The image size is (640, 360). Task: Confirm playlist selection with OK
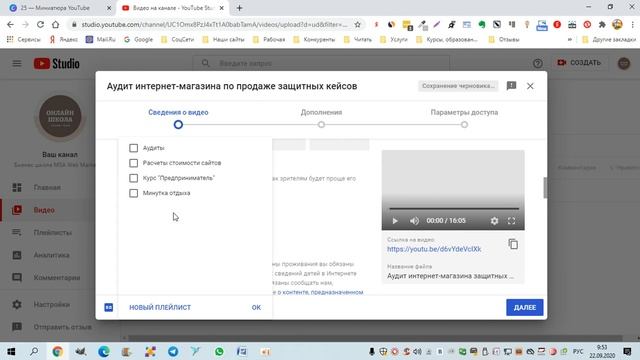coord(256,307)
